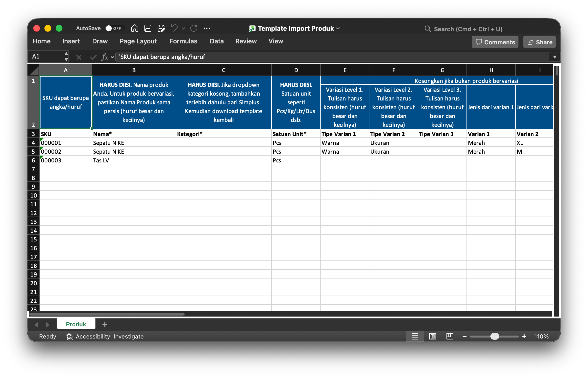
Task: Zoom out with the minus icon
Action: pos(464,336)
